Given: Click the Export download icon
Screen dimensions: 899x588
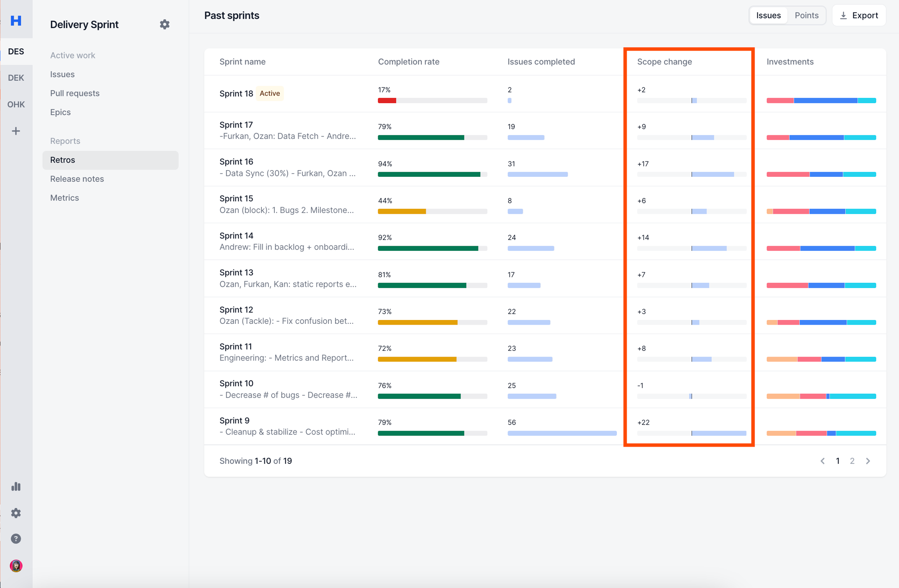Looking at the screenshot, I should [843, 16].
